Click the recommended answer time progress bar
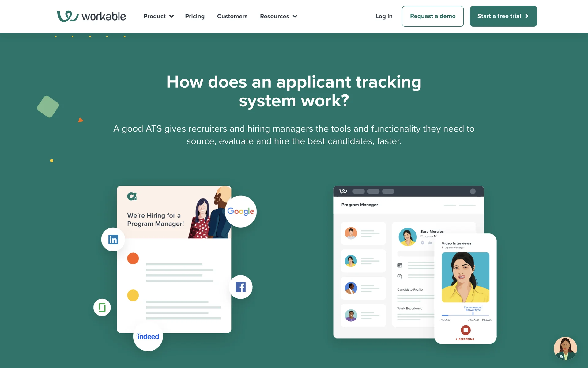 pos(465,315)
